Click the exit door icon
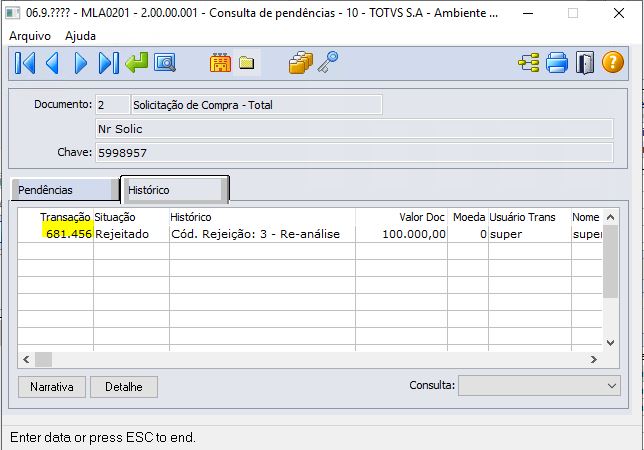The width and height of the screenshot is (644, 450). click(x=585, y=63)
